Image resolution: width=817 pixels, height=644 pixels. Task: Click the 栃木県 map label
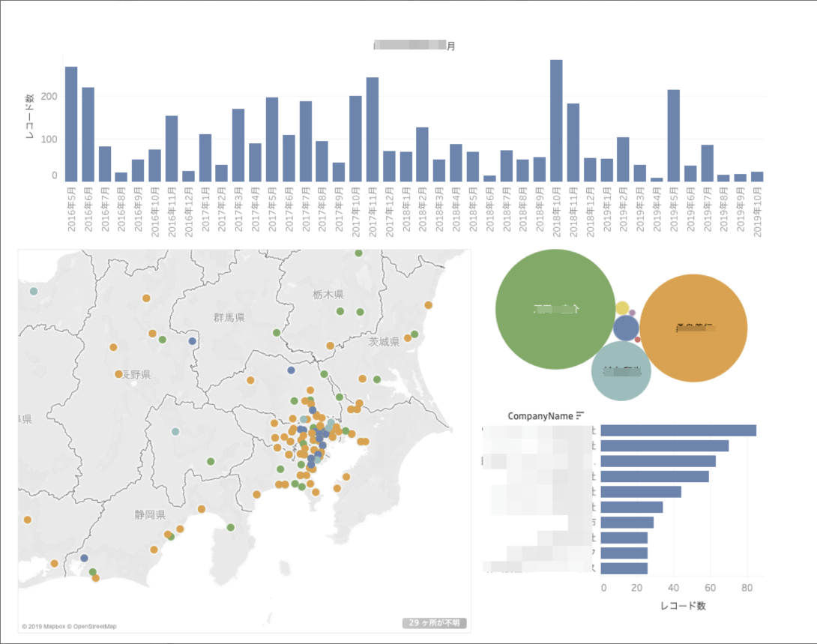coord(328,295)
